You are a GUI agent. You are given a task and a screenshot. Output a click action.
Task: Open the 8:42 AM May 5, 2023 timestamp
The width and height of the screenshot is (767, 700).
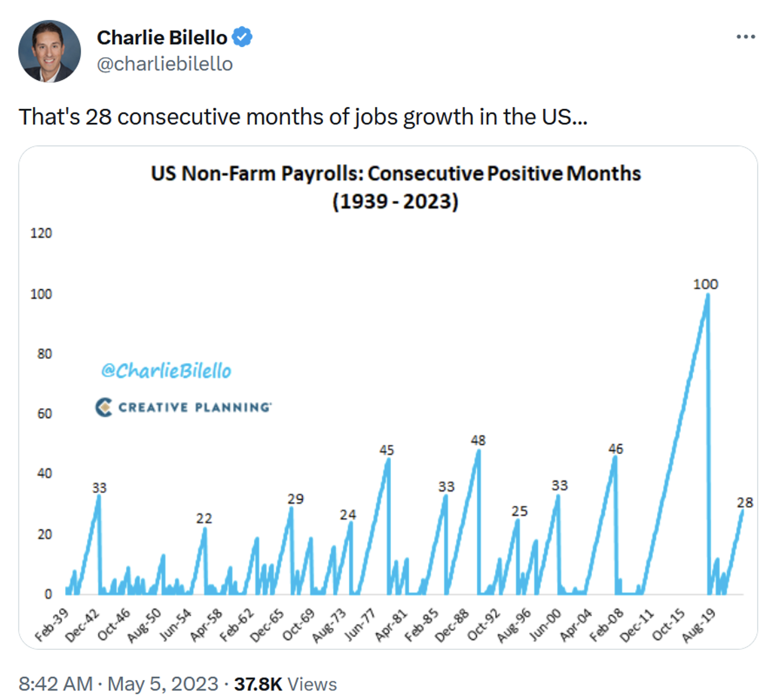118,684
